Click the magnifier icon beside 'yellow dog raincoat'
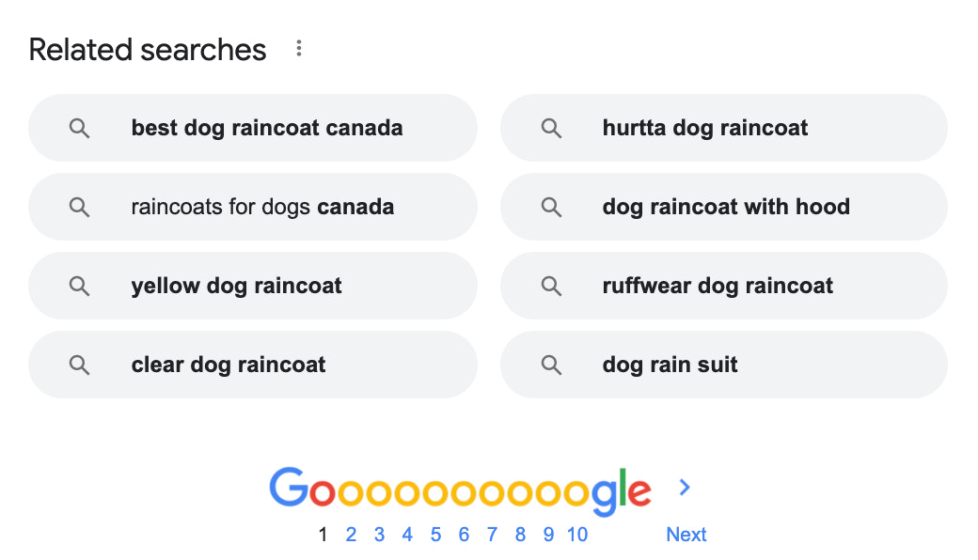 point(79,286)
